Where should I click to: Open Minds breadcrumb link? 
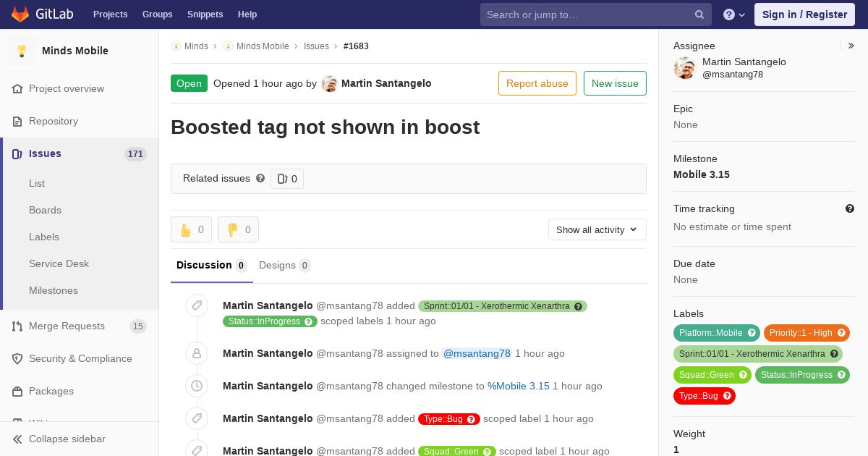pos(196,46)
